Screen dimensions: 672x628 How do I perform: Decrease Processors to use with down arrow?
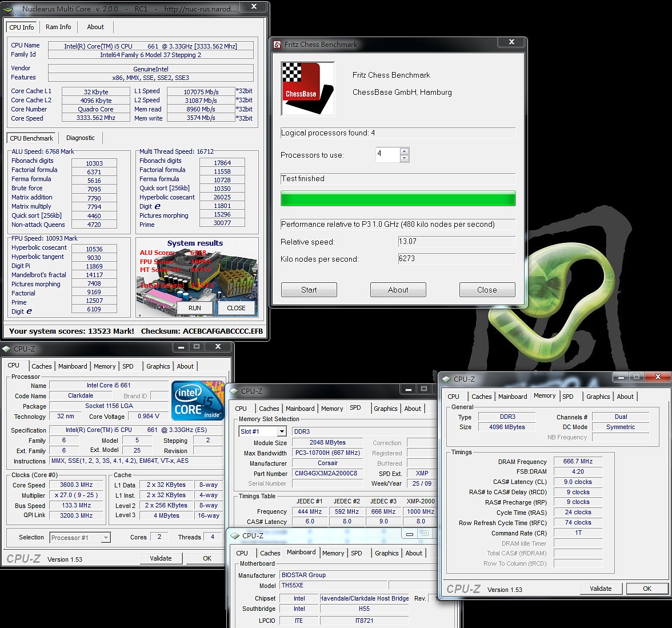404,158
